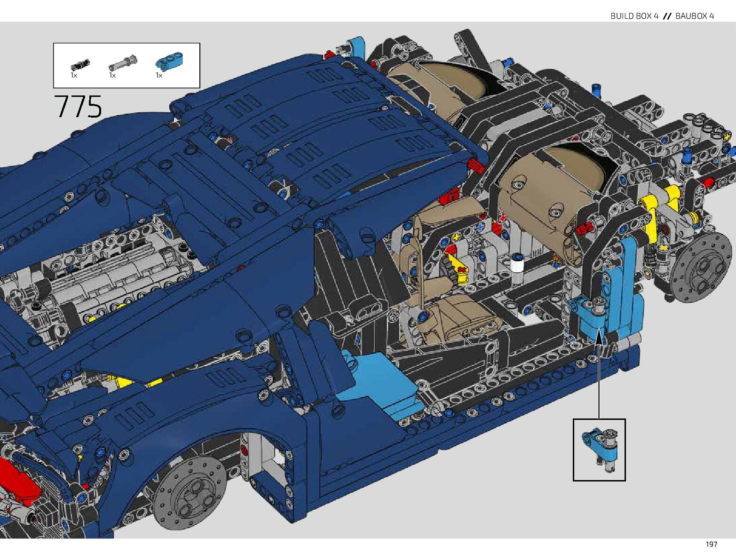
Task: Click the BAUBOX 4 header text
Action: [x=694, y=16]
